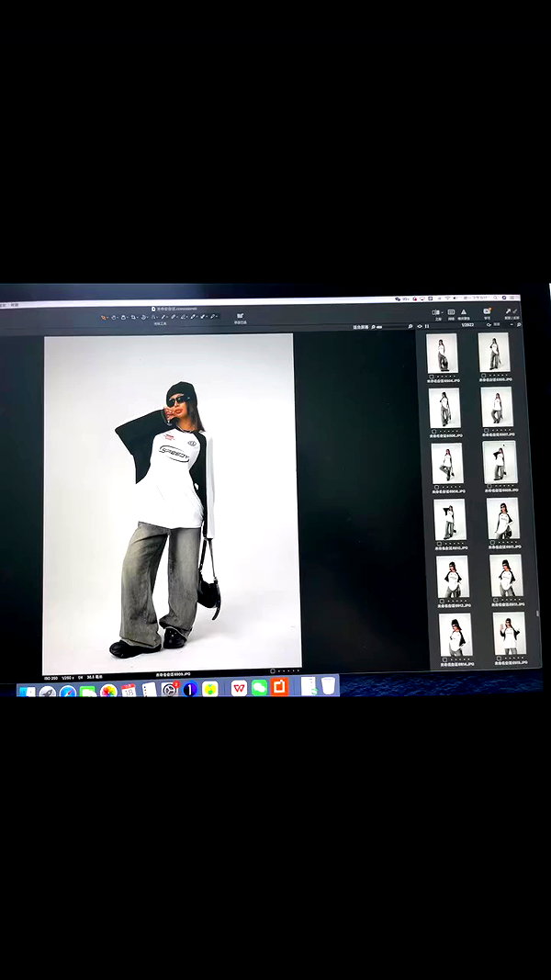
Task: Toggle the color tag box under thumbnail 6907.JPG
Action: pyautogui.click(x=486, y=430)
